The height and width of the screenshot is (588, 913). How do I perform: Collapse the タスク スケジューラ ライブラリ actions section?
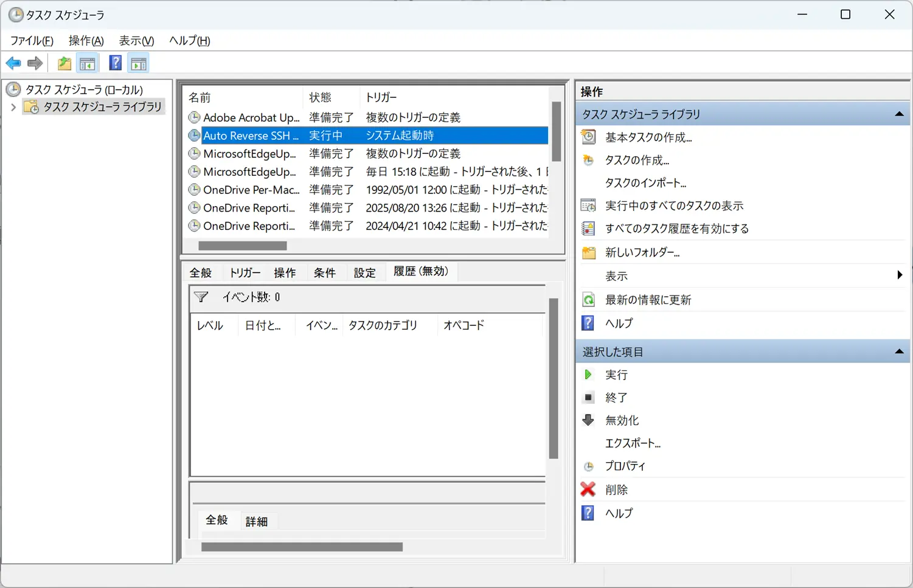pyautogui.click(x=899, y=114)
